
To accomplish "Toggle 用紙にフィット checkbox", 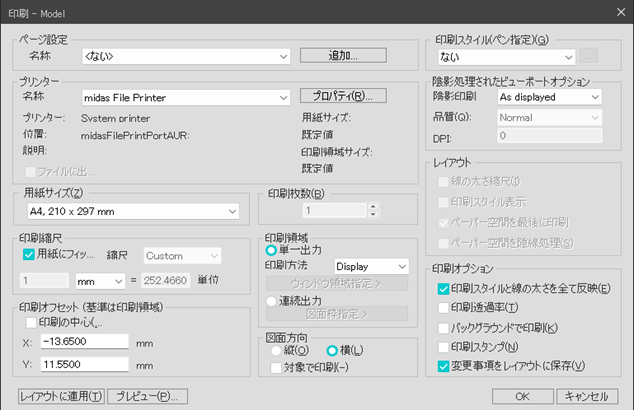I will click(x=28, y=255).
